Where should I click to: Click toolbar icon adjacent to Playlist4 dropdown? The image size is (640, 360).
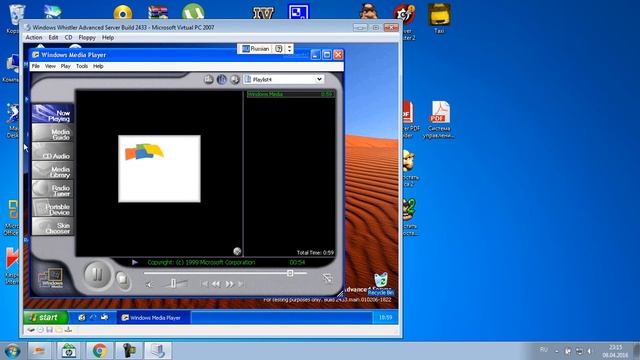[x=235, y=79]
